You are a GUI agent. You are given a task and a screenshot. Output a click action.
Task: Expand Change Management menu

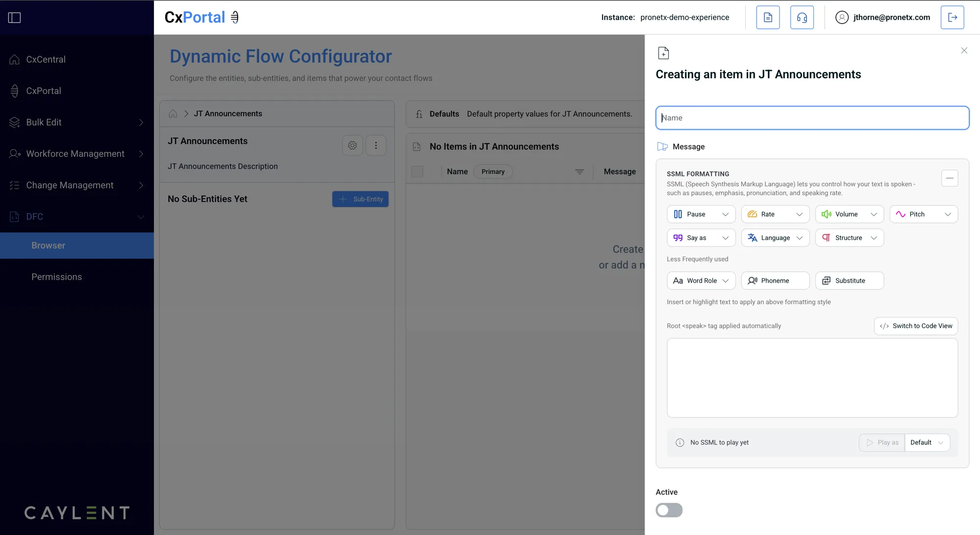pyautogui.click(x=77, y=185)
